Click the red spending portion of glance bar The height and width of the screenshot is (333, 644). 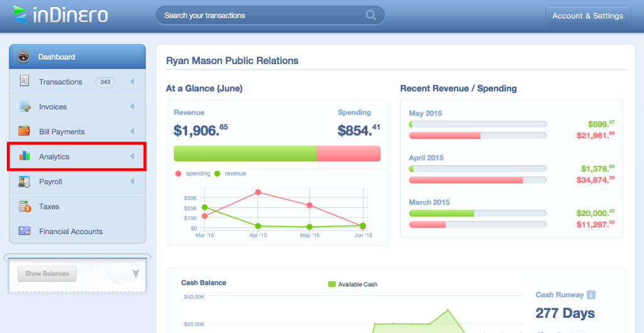[x=348, y=153]
